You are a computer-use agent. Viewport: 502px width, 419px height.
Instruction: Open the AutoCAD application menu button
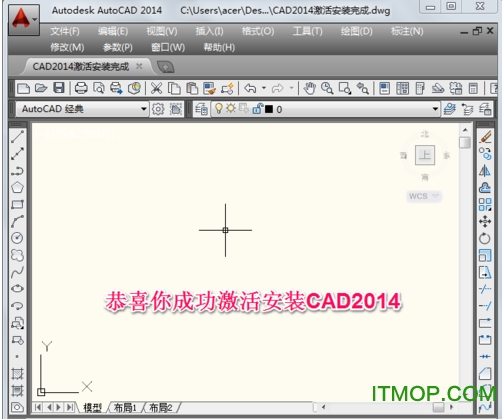pyautogui.click(x=24, y=20)
